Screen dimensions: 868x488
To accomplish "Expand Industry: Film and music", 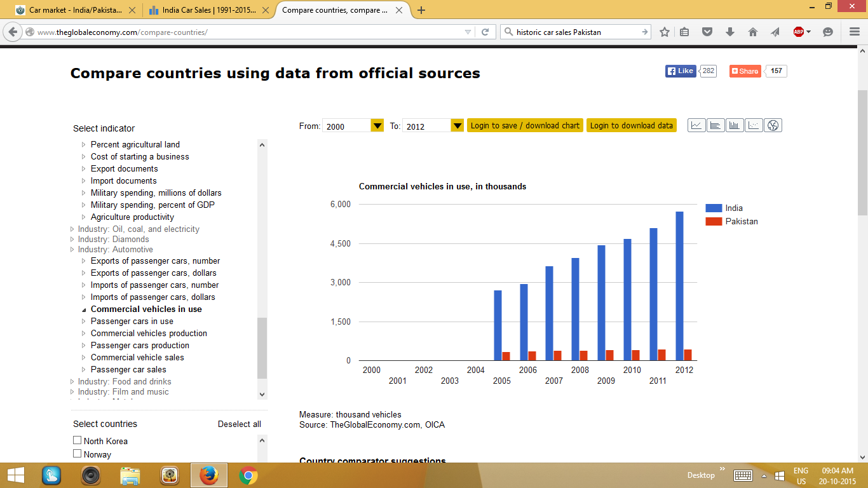I will point(72,392).
